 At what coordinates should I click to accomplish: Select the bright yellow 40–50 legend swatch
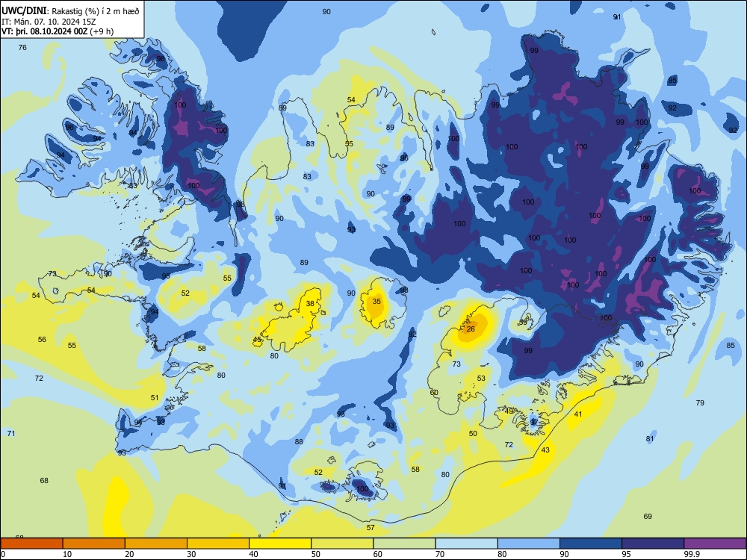click(280, 544)
